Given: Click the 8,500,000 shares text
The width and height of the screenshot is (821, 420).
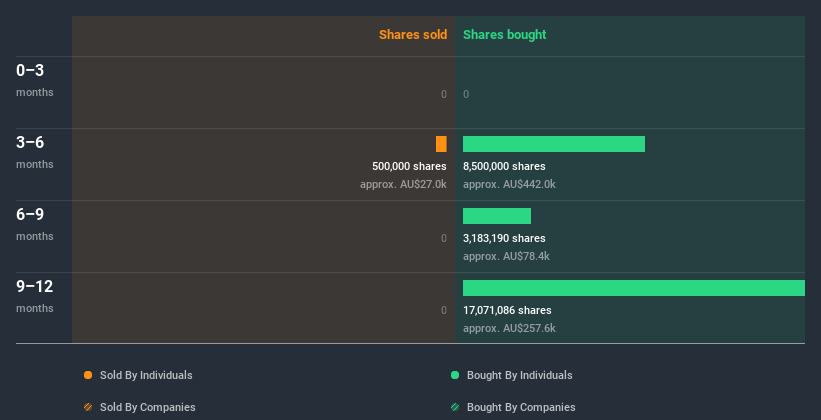Looking at the screenshot, I should [x=504, y=166].
